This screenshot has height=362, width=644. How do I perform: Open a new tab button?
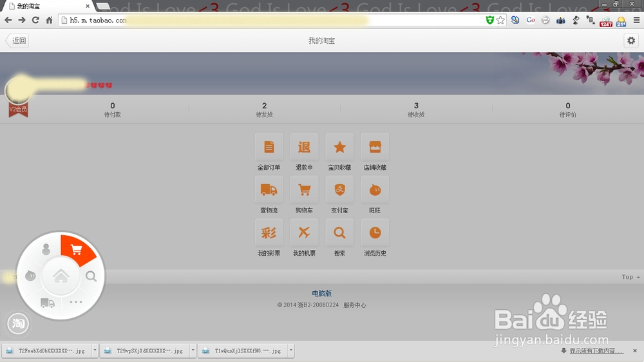(102, 6)
